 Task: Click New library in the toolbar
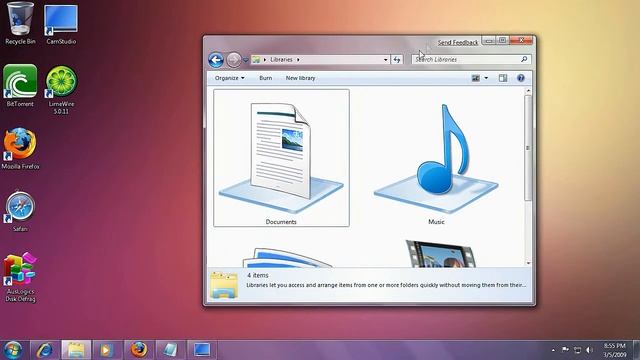(x=300, y=78)
